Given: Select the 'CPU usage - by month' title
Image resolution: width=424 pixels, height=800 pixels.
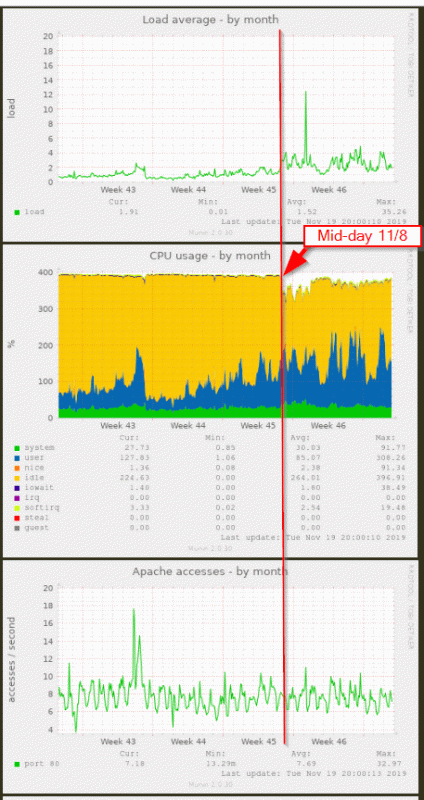Looking at the screenshot, I should pos(210,255).
